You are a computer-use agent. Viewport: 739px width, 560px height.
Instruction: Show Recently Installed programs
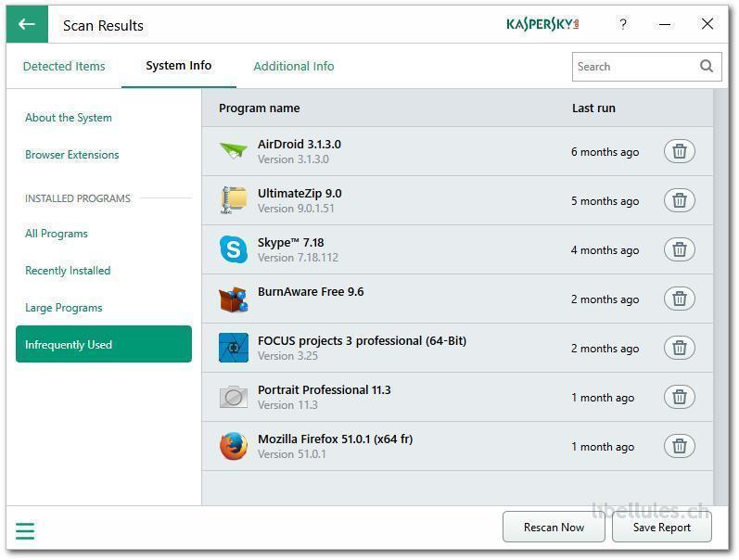tap(68, 271)
